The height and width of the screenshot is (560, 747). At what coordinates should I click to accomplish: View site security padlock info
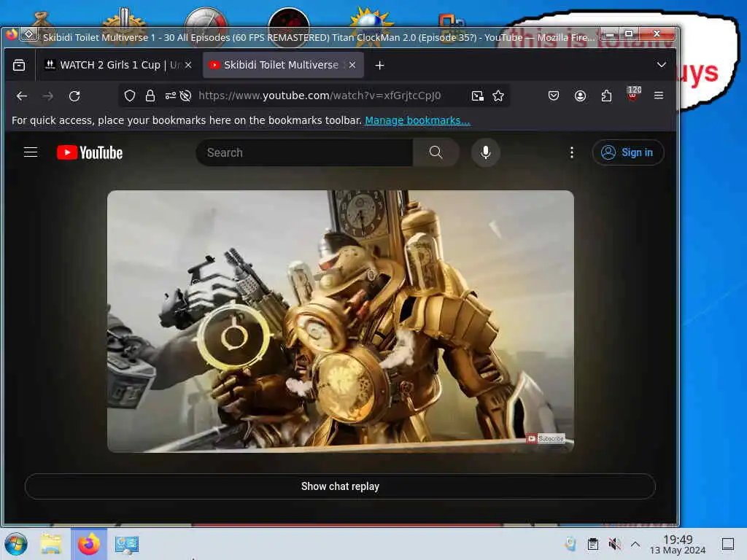pyautogui.click(x=150, y=96)
